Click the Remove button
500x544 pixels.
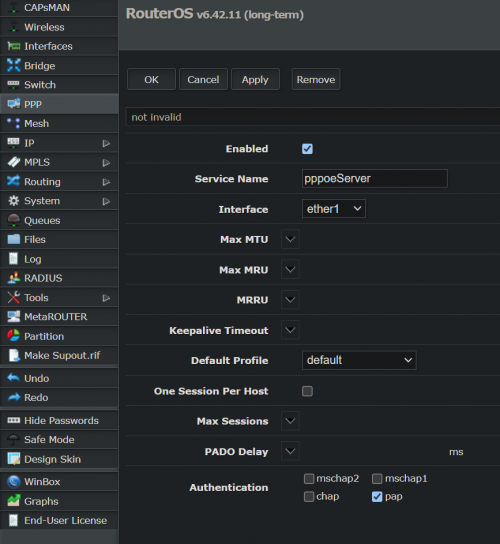316,79
